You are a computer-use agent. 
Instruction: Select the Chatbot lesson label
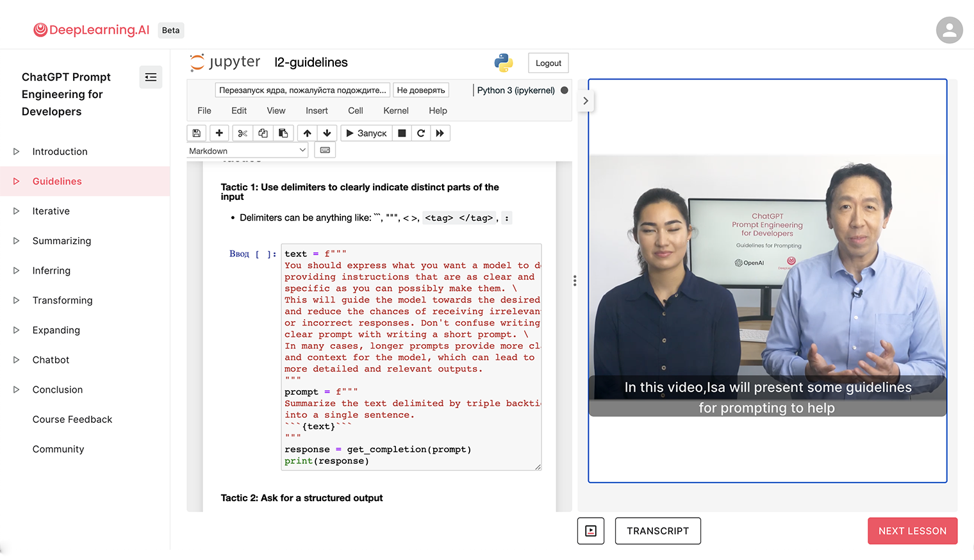click(x=51, y=360)
